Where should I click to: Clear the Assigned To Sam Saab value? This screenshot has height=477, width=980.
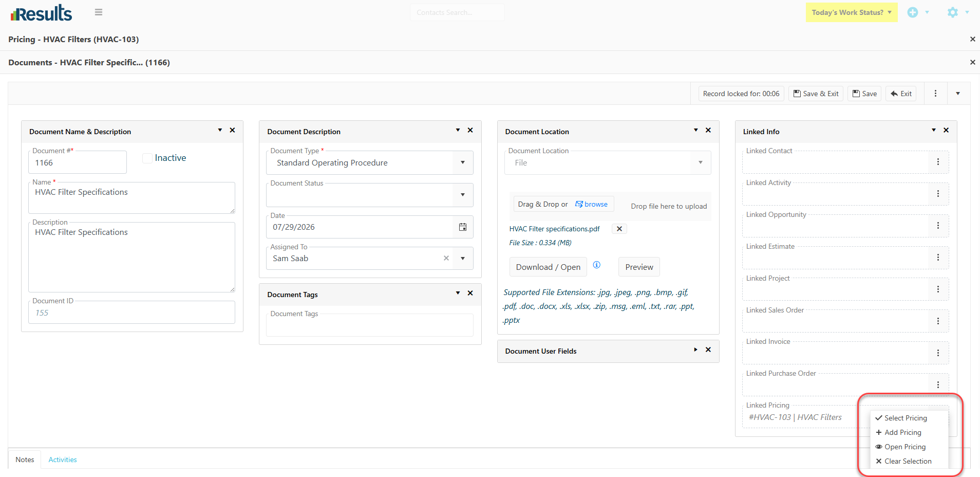pos(446,259)
